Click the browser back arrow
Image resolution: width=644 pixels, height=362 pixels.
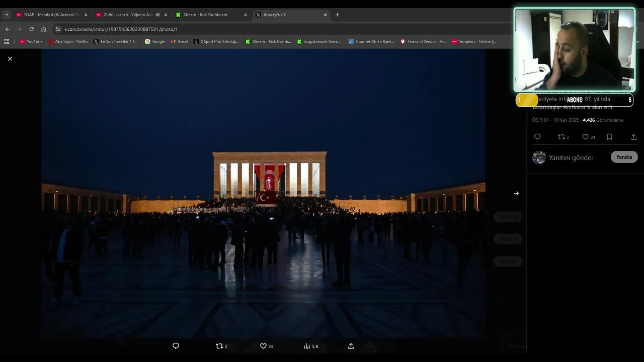click(x=7, y=29)
